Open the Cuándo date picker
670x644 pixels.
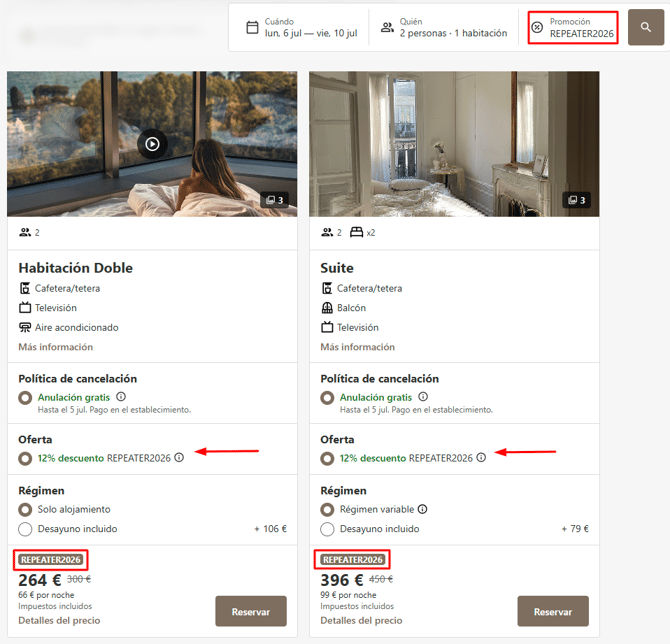pos(302,27)
